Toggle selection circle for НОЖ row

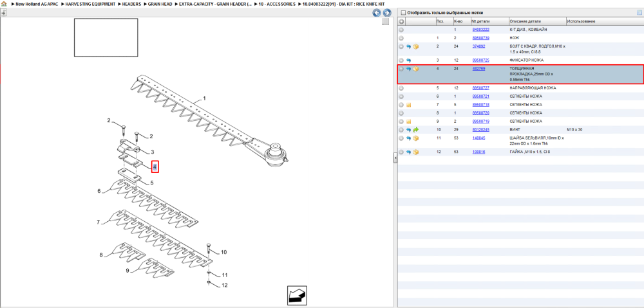point(401,38)
